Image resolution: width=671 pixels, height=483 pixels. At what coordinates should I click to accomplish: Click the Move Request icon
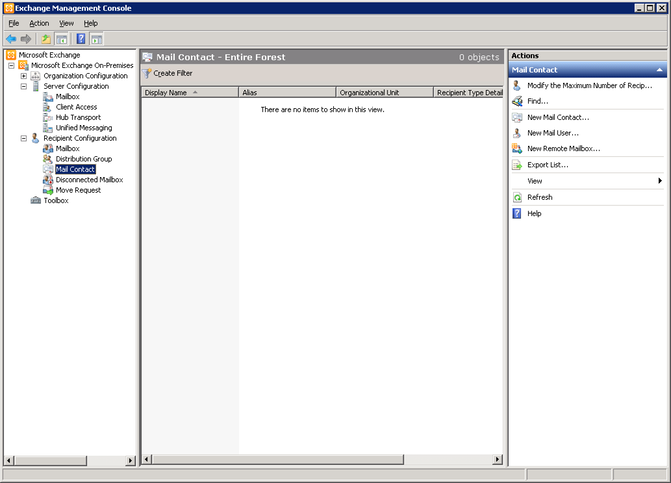pyautogui.click(x=48, y=190)
